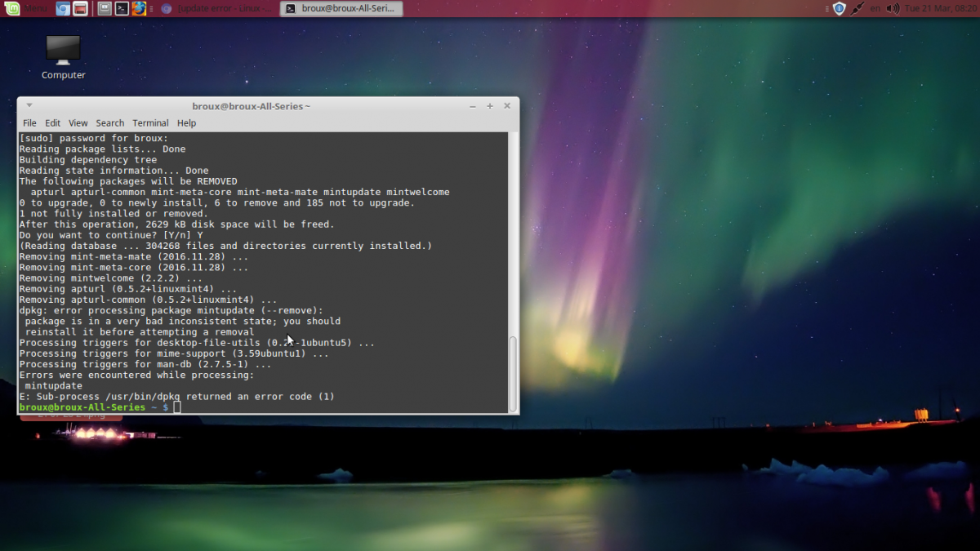Close the terminal window

[x=507, y=106]
